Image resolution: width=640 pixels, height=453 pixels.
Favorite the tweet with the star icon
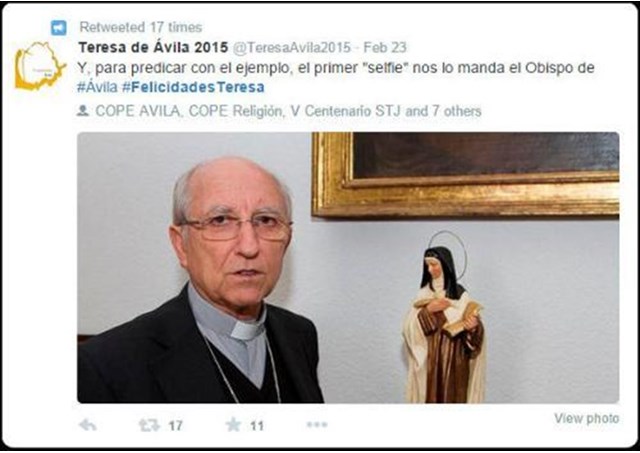233,425
